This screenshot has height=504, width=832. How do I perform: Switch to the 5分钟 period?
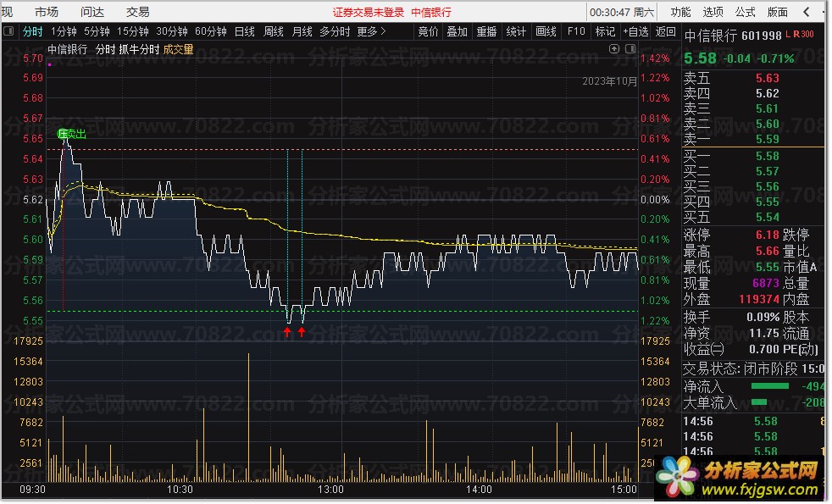tap(97, 31)
